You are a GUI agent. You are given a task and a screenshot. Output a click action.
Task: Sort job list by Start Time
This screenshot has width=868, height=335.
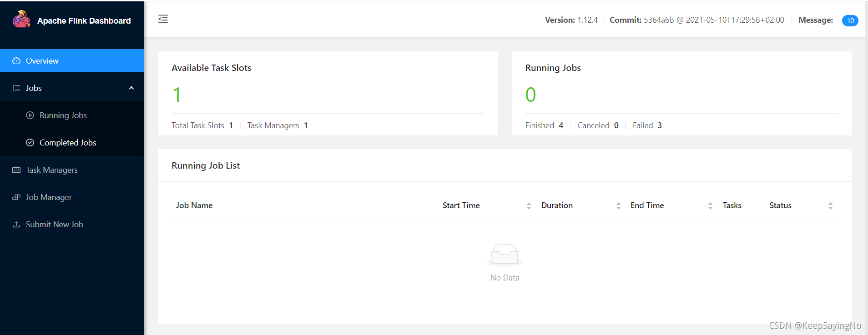529,206
